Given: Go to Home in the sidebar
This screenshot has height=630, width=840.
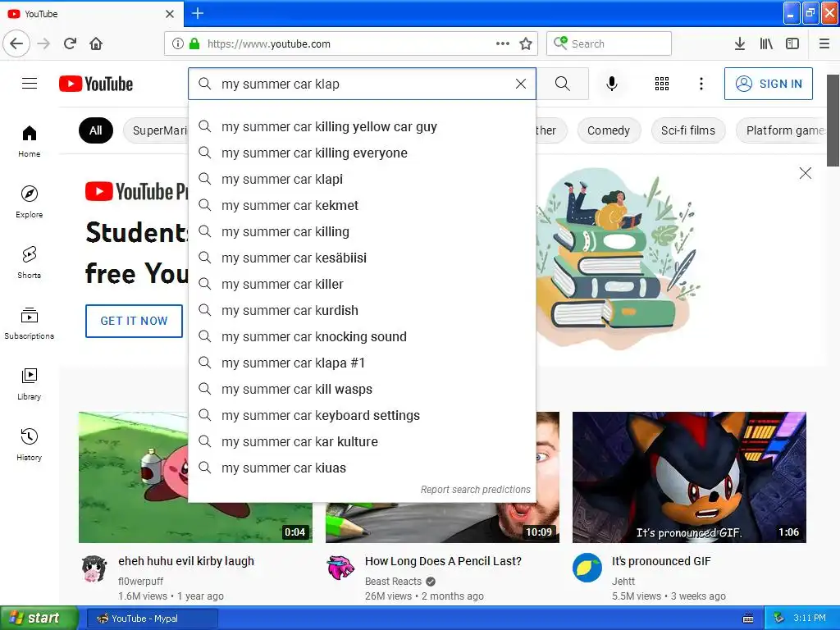Looking at the screenshot, I should pyautogui.click(x=30, y=141).
